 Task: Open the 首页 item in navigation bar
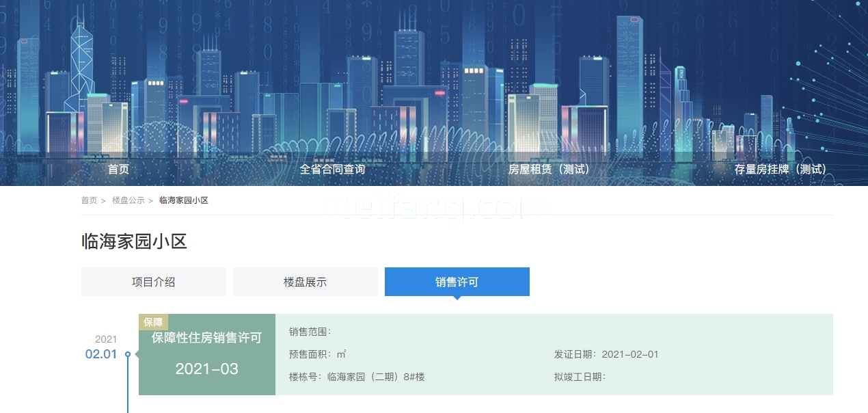118,170
